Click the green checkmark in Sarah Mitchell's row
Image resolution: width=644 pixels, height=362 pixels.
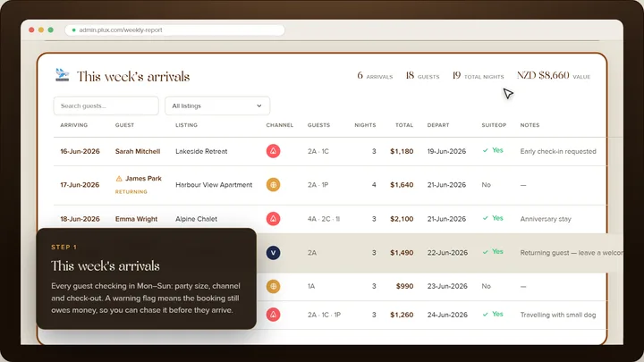486,151
